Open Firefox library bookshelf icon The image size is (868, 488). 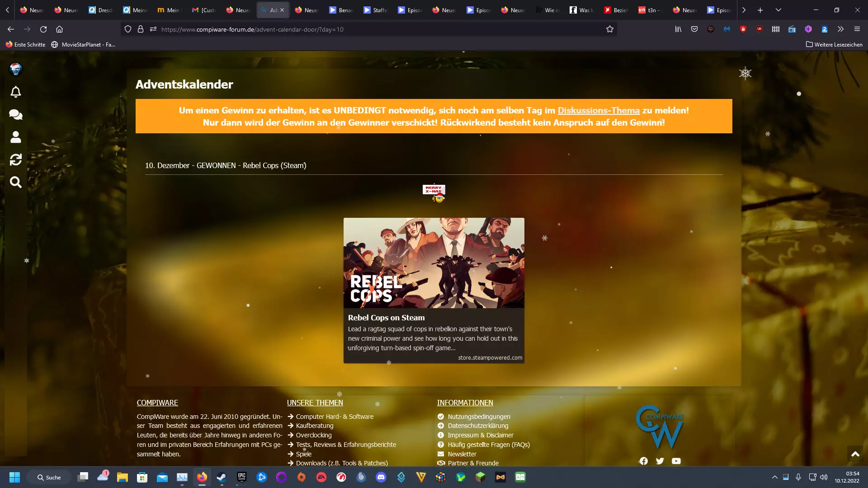[x=678, y=29]
